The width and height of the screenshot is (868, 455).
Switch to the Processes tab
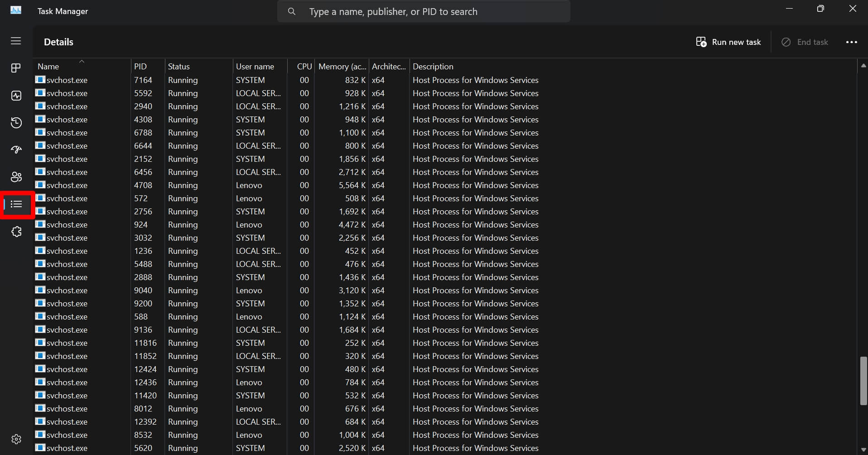pyautogui.click(x=16, y=68)
